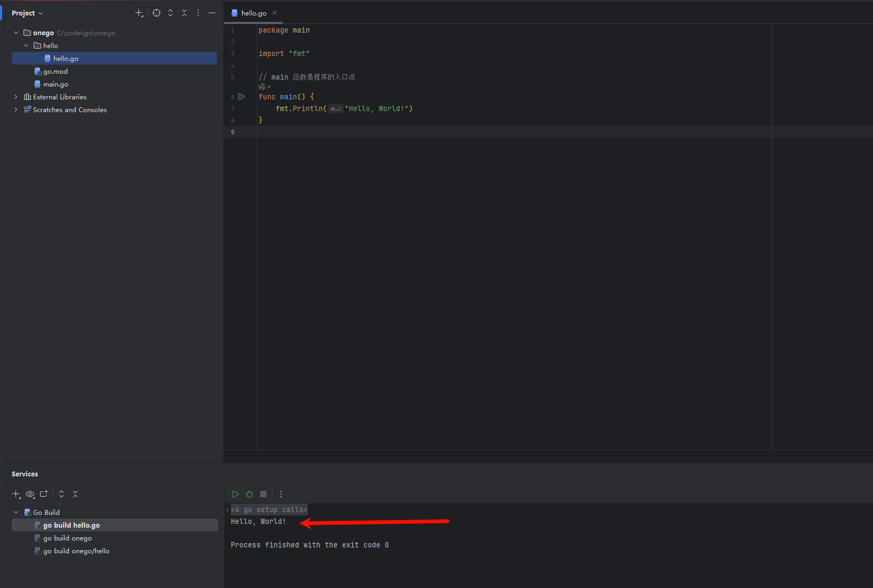The height and width of the screenshot is (588, 873).
Task: Open more run actions three-dot menu
Action: (281, 494)
